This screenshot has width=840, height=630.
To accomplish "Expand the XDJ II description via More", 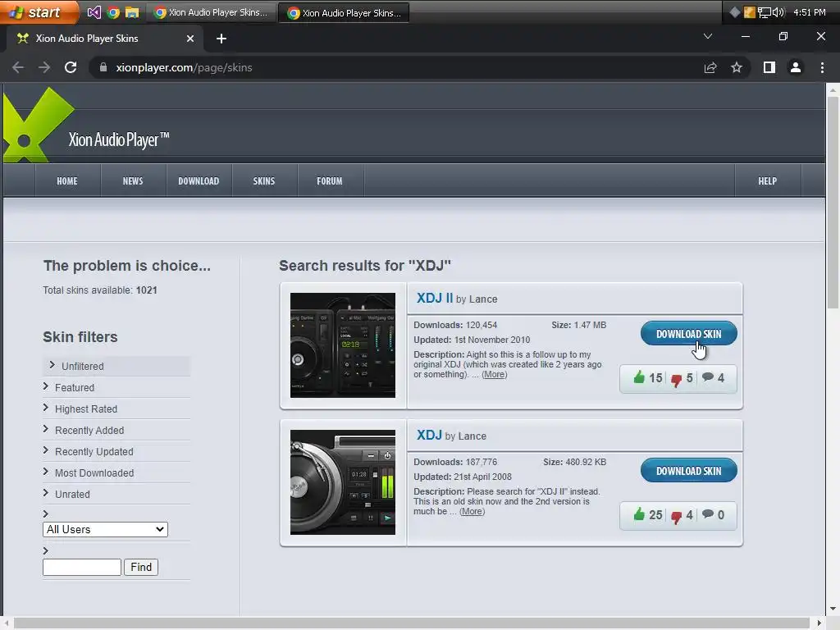I will (x=494, y=374).
